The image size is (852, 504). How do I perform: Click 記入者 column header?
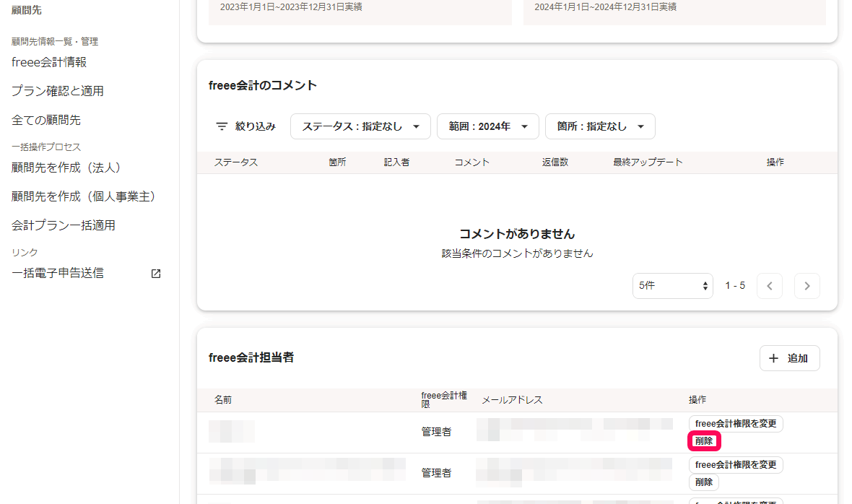396,162
